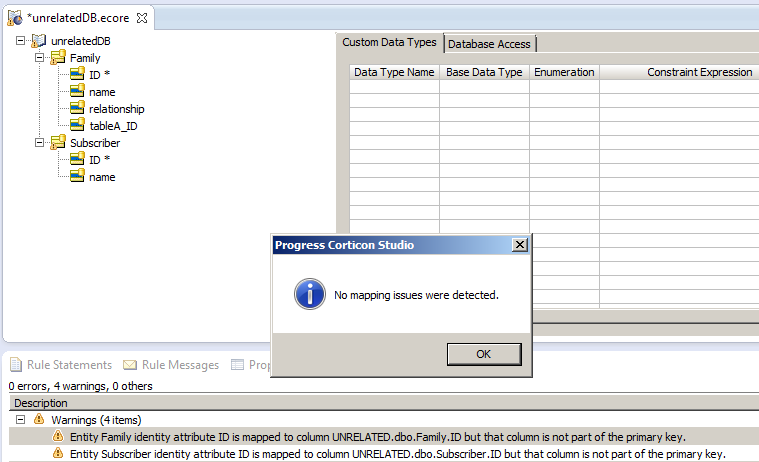
Task: Select the Family entity in the tree
Action: (x=85, y=58)
